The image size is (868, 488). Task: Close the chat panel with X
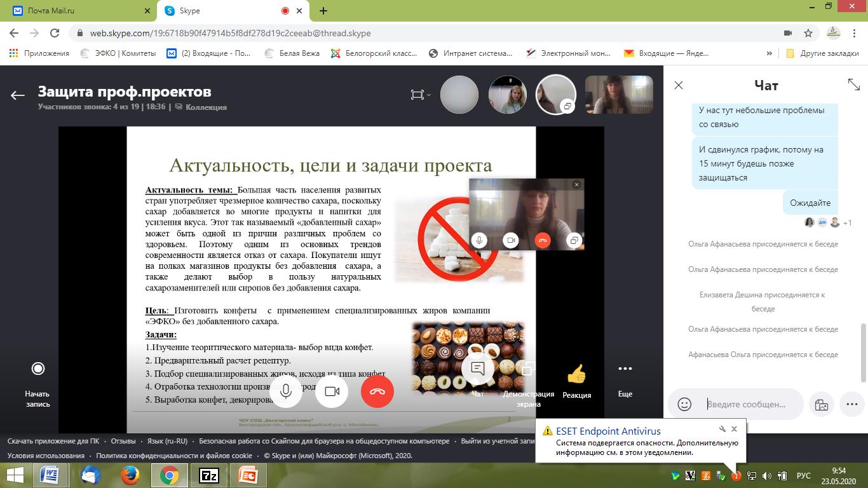point(679,85)
